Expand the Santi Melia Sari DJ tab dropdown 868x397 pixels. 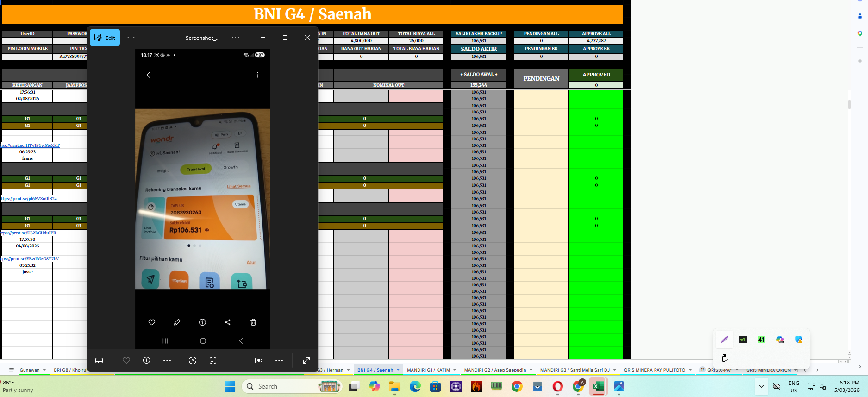tap(615, 370)
